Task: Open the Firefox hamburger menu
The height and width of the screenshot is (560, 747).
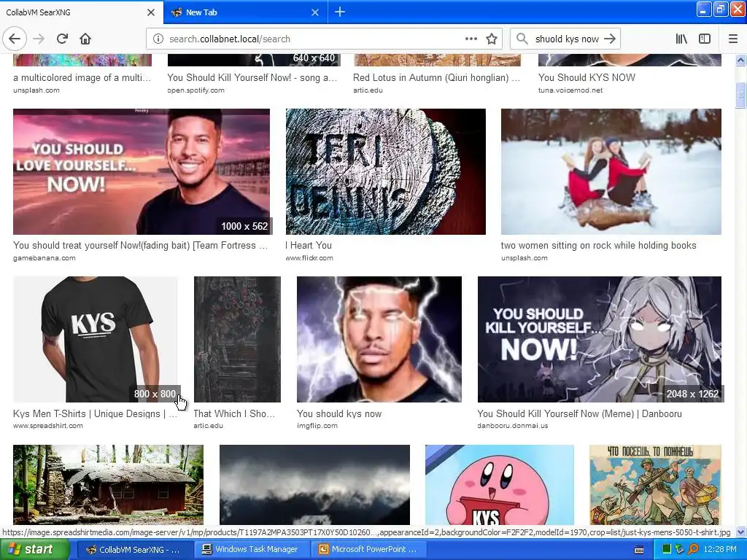Action: click(x=732, y=39)
